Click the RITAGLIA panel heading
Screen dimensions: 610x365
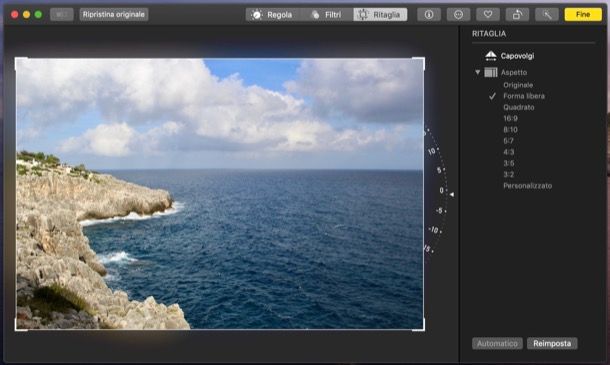489,34
